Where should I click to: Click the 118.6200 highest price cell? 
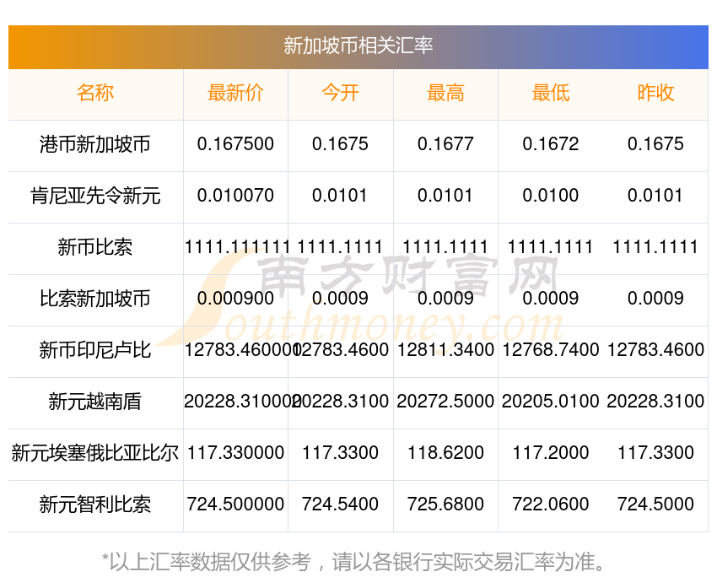point(445,453)
